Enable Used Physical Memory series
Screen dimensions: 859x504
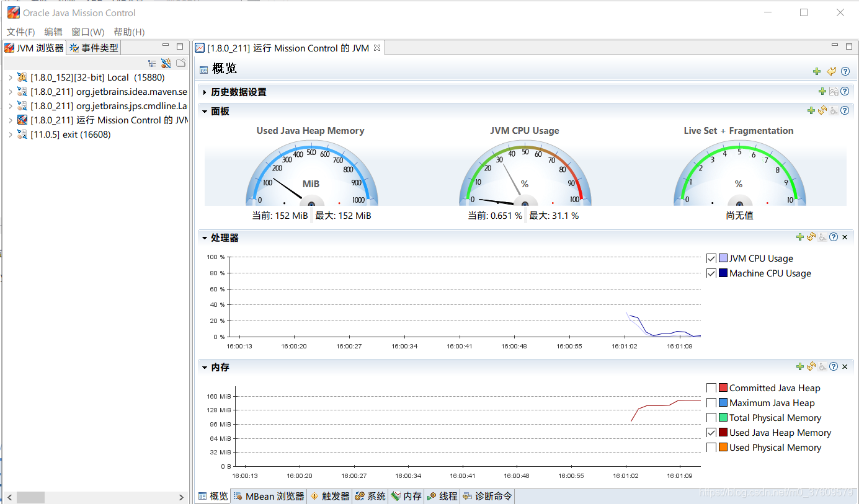(x=711, y=448)
